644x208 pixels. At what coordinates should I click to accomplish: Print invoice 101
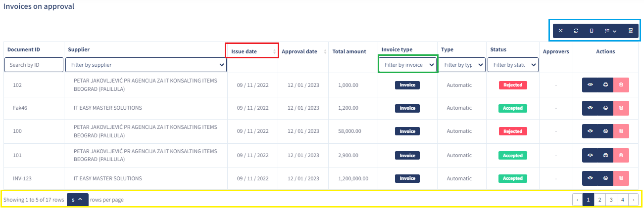pos(606,155)
